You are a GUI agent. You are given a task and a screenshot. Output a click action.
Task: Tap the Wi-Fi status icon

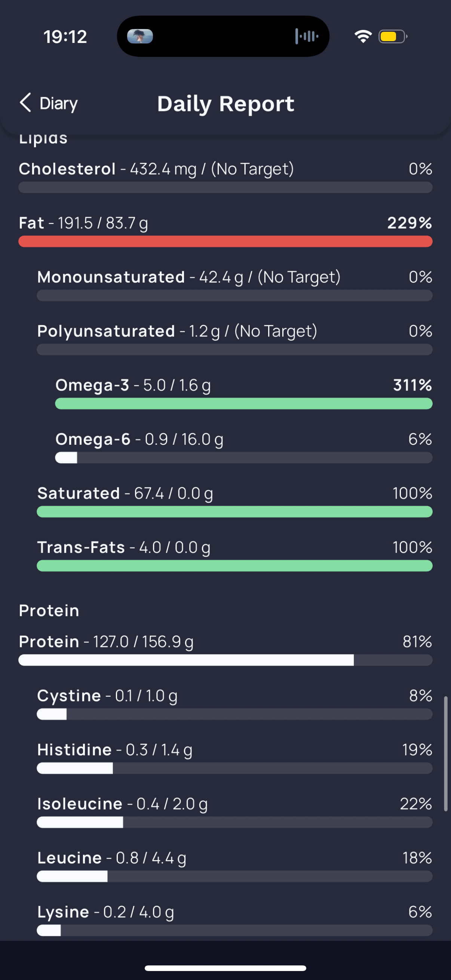[x=363, y=37]
